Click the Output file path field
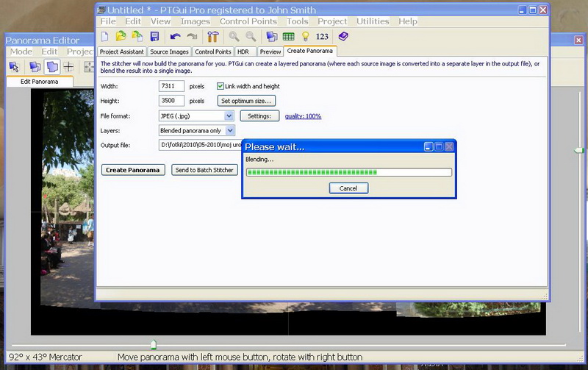 tap(200, 145)
